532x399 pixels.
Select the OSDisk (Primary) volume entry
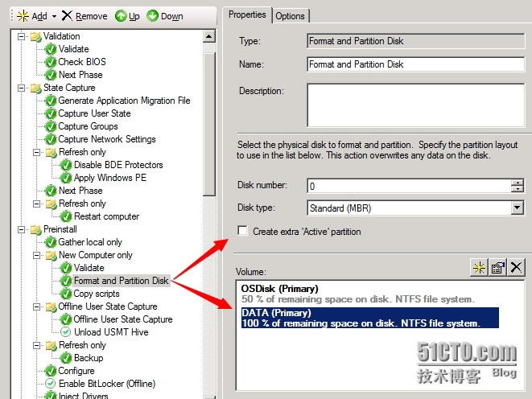369,294
